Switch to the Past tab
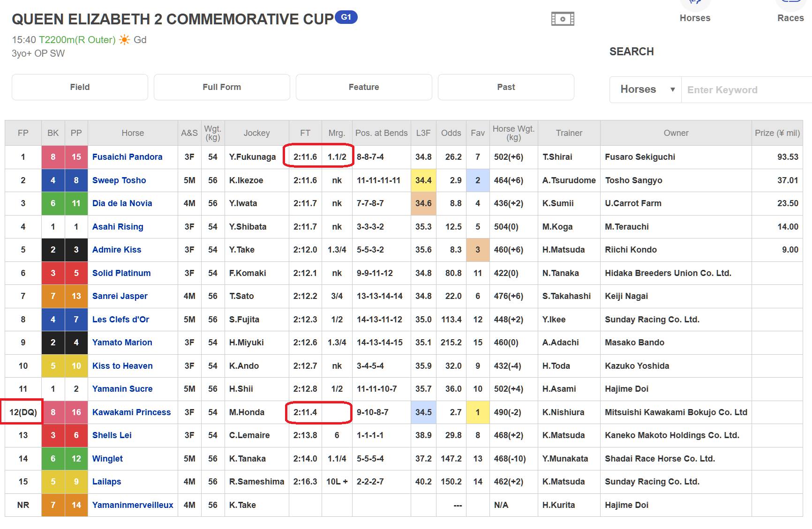Viewport: 812px width, 529px height. [506, 87]
